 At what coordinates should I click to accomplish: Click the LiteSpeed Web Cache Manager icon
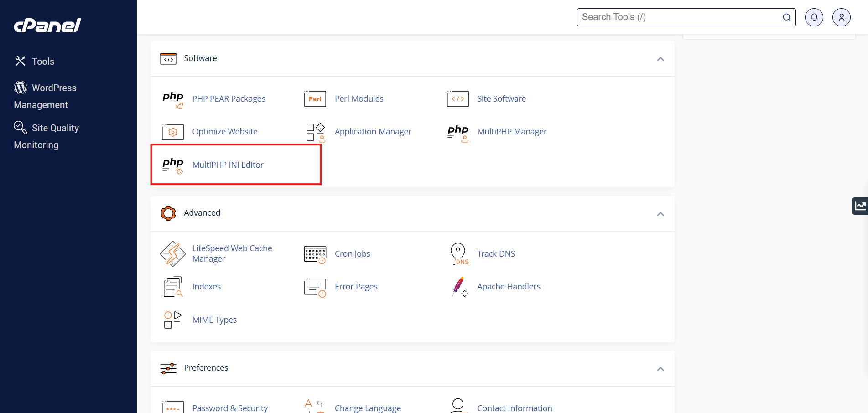coord(172,254)
